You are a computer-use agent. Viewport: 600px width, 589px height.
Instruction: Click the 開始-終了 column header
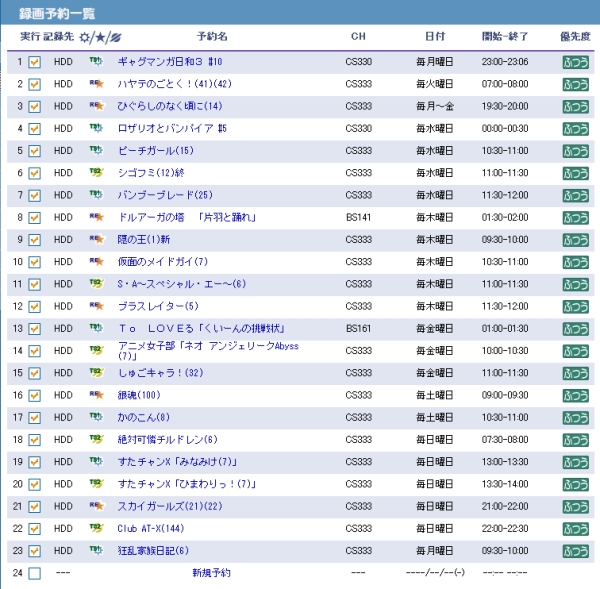(x=505, y=36)
